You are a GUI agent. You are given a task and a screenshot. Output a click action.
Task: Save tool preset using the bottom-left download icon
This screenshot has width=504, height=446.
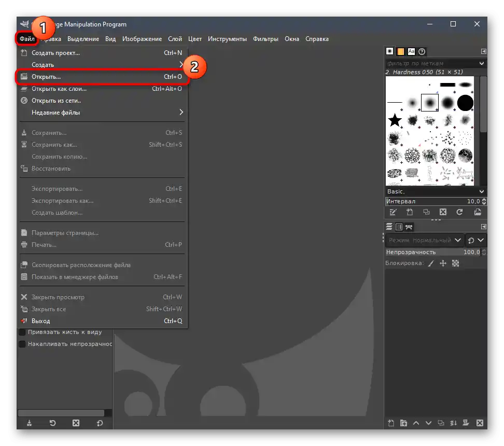(x=29, y=423)
